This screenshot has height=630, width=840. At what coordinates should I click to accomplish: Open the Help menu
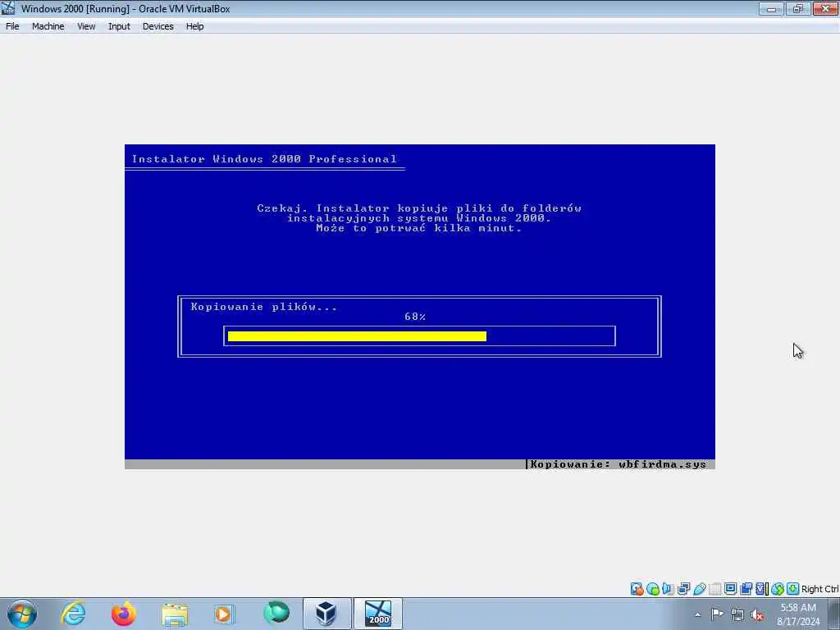194,26
